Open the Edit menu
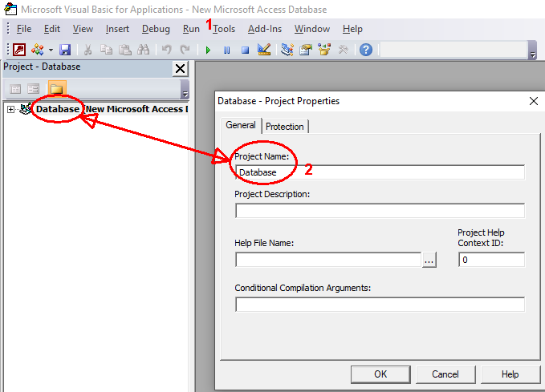 (52, 29)
